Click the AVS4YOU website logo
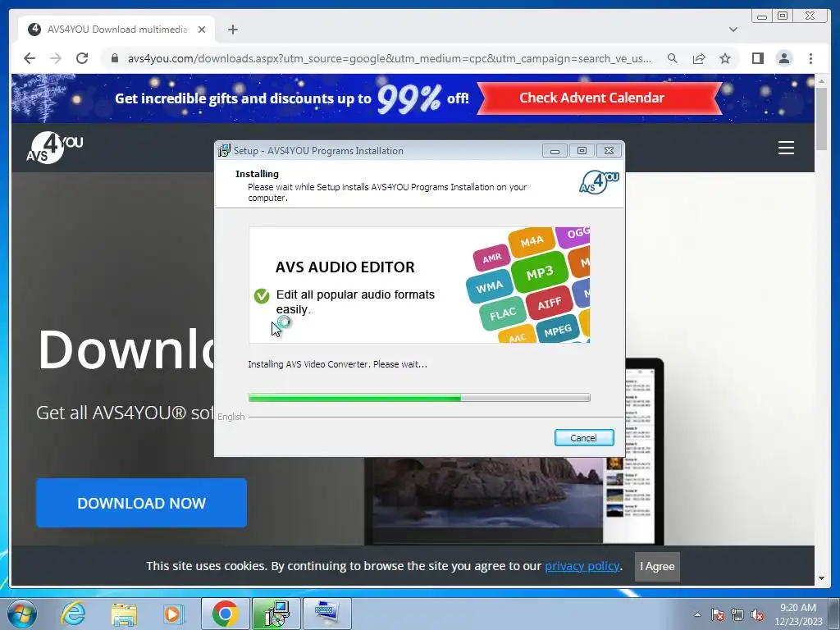840x630 pixels. point(55,148)
